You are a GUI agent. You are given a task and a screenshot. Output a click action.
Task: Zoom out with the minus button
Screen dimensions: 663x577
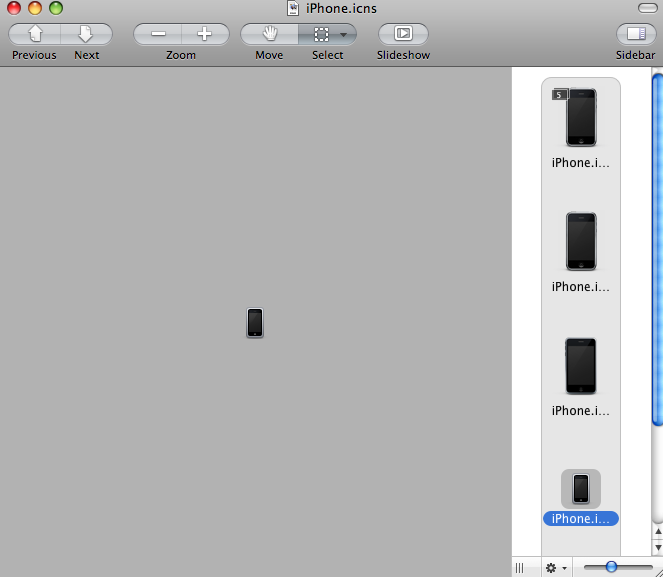click(158, 34)
